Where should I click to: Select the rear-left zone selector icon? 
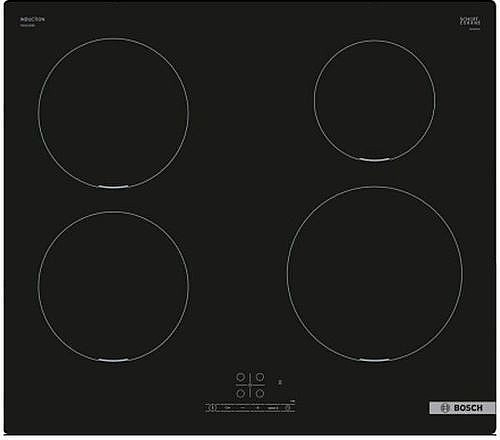[x=240, y=377]
